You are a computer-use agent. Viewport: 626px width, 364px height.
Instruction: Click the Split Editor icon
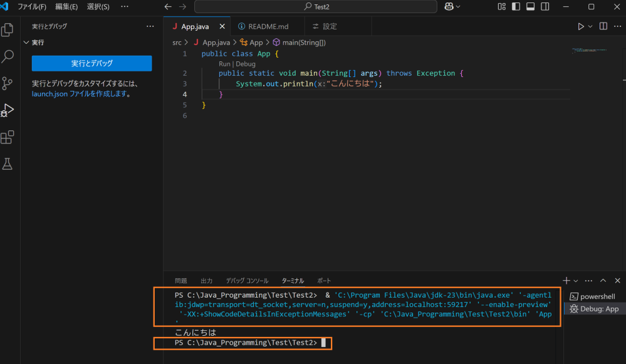pos(602,26)
